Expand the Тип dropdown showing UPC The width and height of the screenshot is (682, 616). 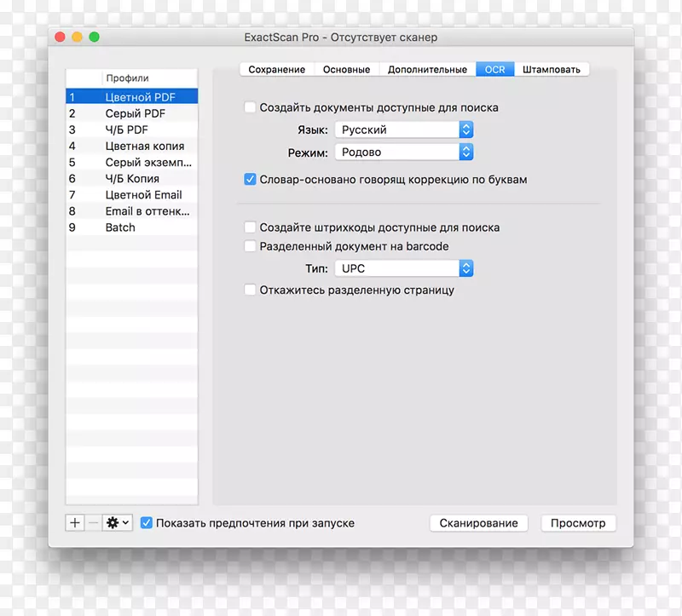coord(403,268)
